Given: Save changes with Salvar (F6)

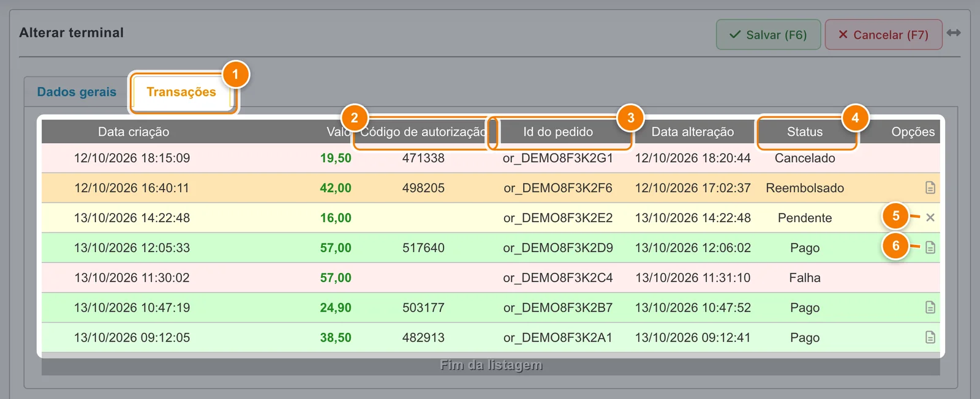Looking at the screenshot, I should 768,35.
